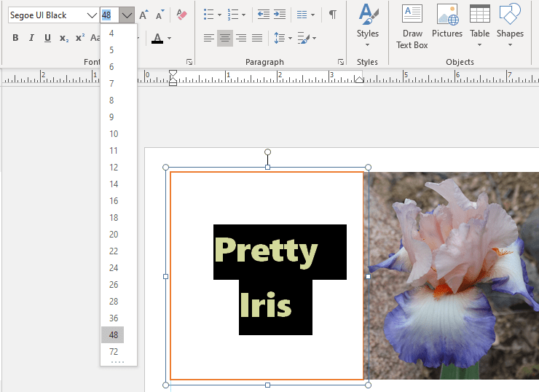The width and height of the screenshot is (539, 392).
Task: Open the Shapes gallery
Action: (x=510, y=22)
